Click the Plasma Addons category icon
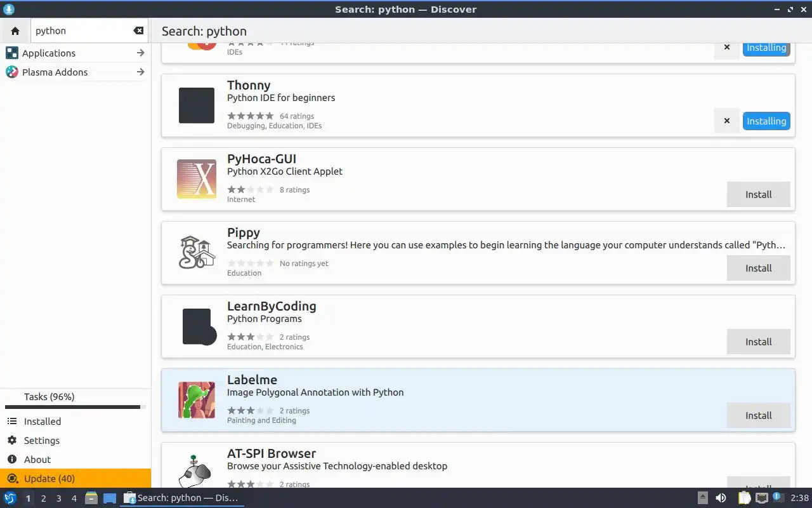The width and height of the screenshot is (812, 508). [12, 72]
